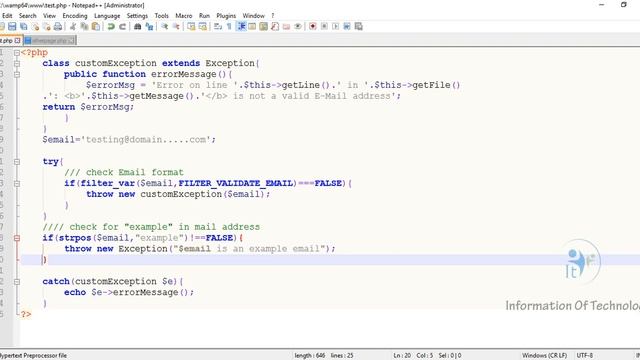Collapse the filter_var if block fold
640x360 pixels.
pyautogui.click(x=17, y=183)
